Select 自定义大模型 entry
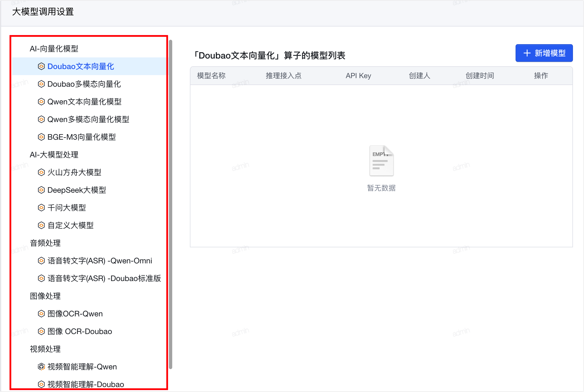 coord(70,225)
